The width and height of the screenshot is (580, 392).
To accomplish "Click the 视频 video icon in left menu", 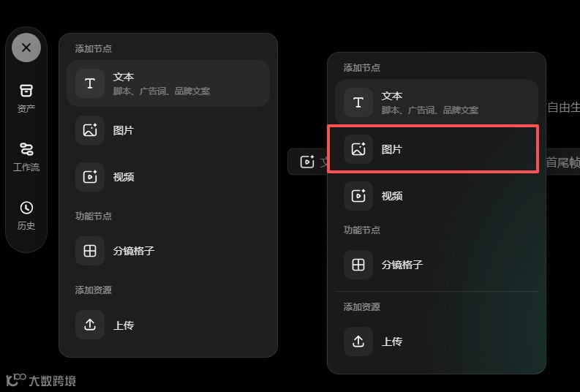I will pos(90,177).
